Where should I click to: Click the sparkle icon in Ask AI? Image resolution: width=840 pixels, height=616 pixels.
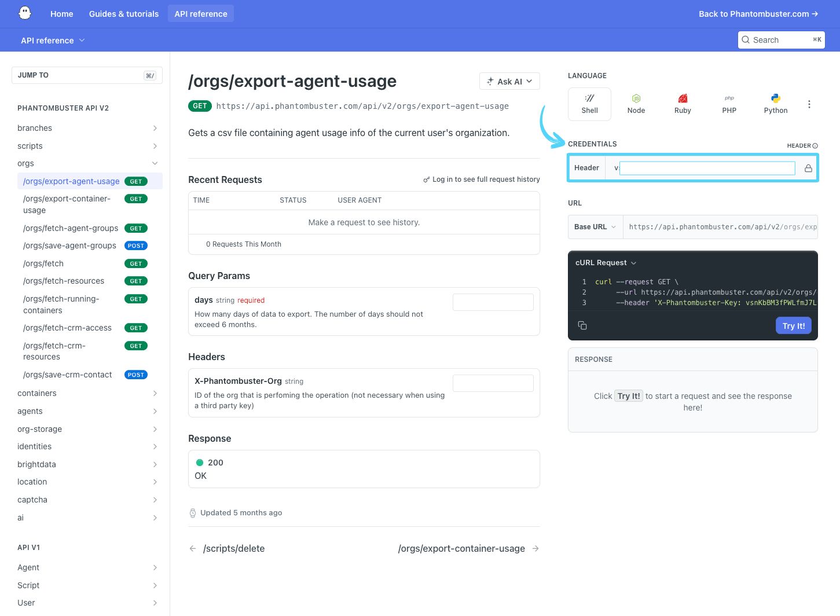click(x=490, y=82)
